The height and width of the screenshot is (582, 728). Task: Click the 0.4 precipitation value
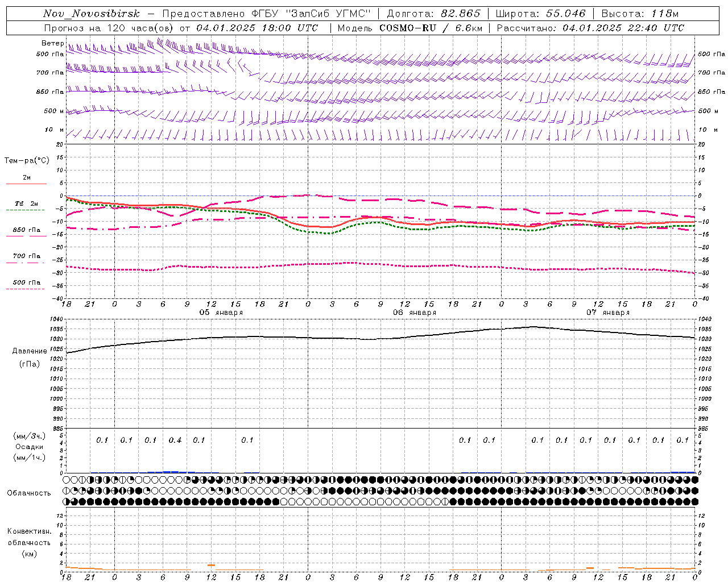[175, 440]
